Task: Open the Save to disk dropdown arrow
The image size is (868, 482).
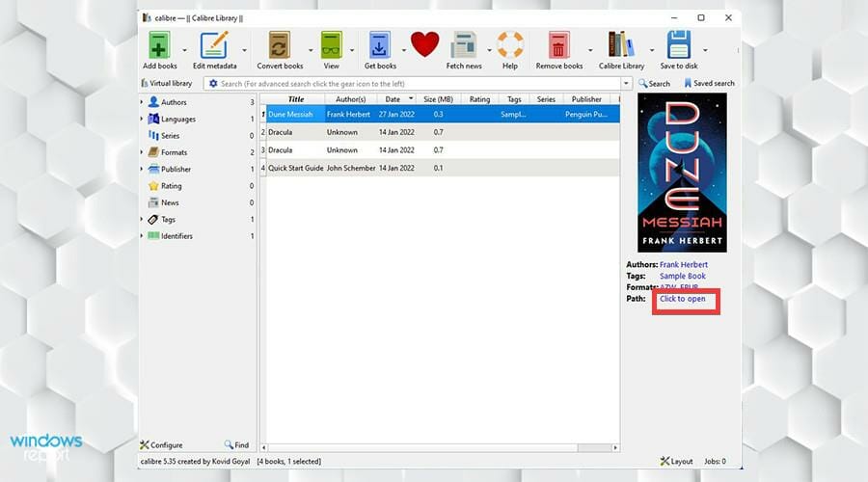Action: (x=705, y=50)
